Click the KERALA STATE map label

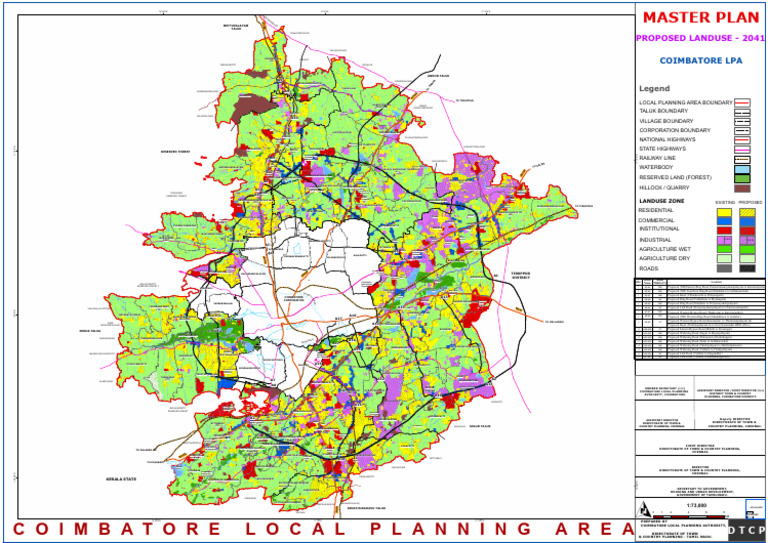pos(121,478)
